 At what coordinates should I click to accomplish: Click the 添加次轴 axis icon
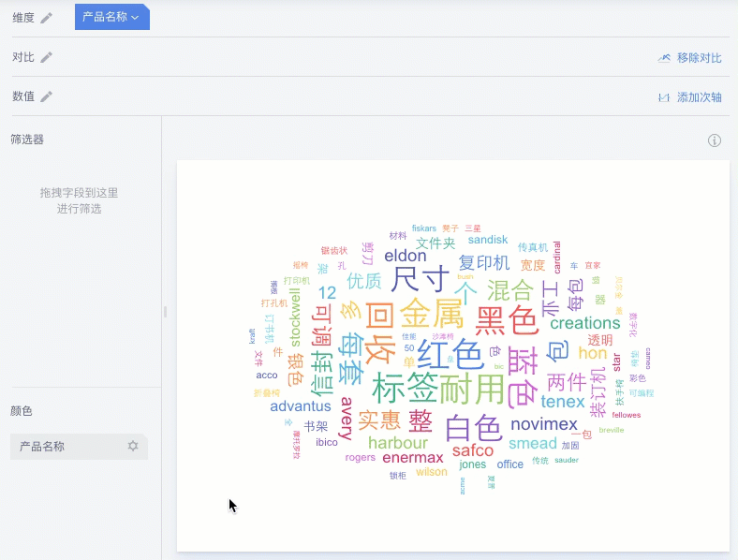[x=664, y=98]
